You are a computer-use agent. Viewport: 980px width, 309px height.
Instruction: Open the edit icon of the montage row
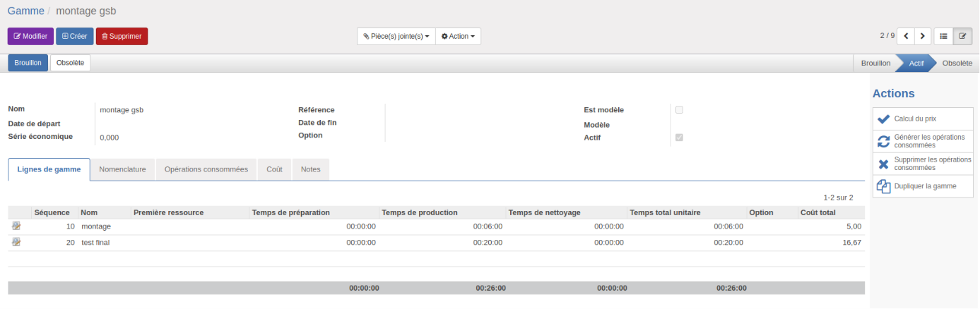pyautogui.click(x=16, y=226)
